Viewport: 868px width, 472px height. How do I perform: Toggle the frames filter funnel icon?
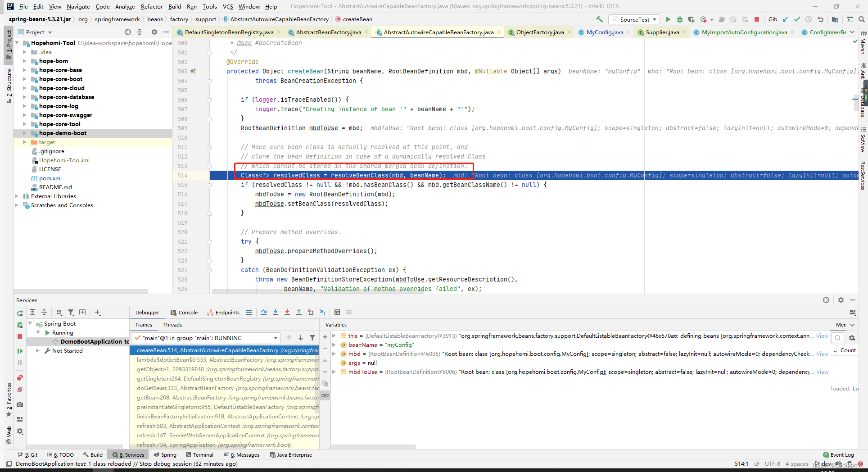pyautogui.click(x=312, y=338)
